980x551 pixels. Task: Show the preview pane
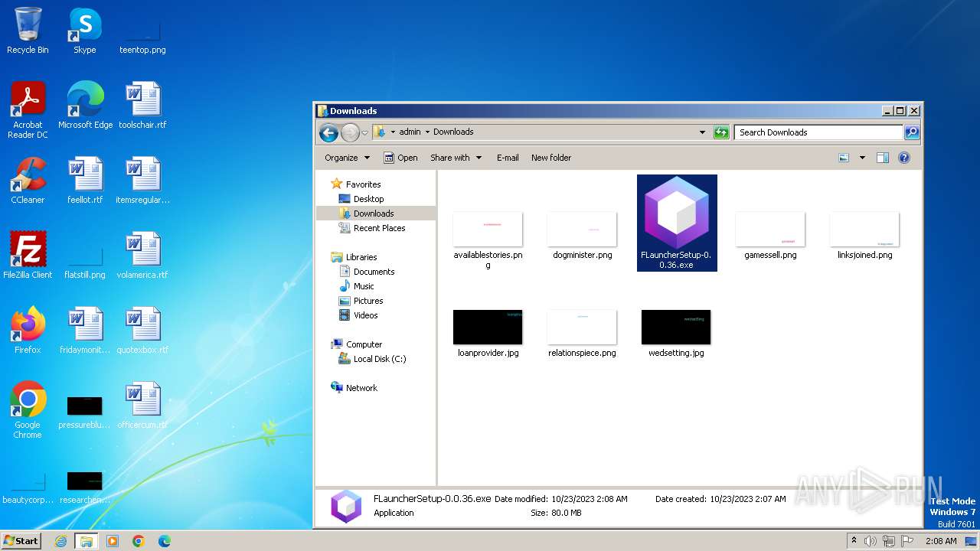(882, 158)
